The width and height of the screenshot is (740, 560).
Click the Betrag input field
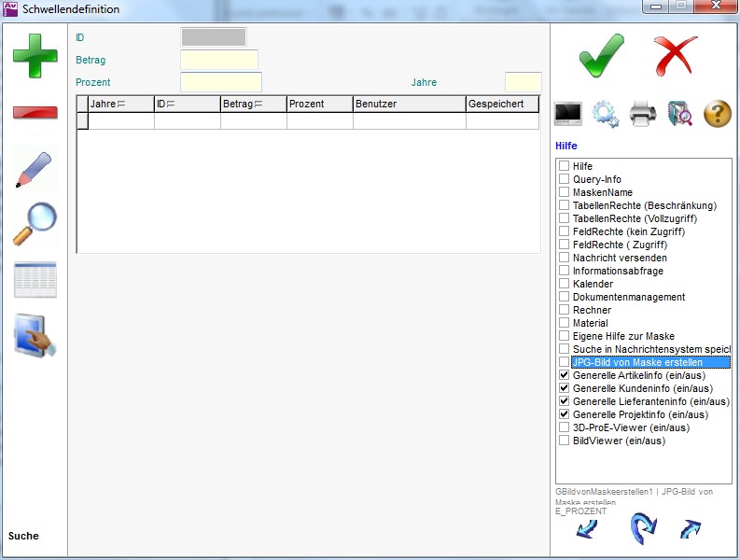(x=218, y=60)
